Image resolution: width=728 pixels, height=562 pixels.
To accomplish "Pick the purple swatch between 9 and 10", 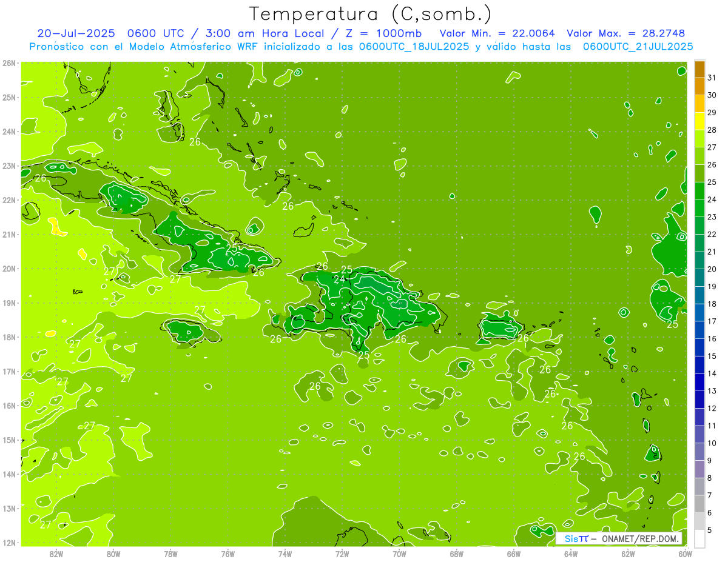I will [699, 452].
